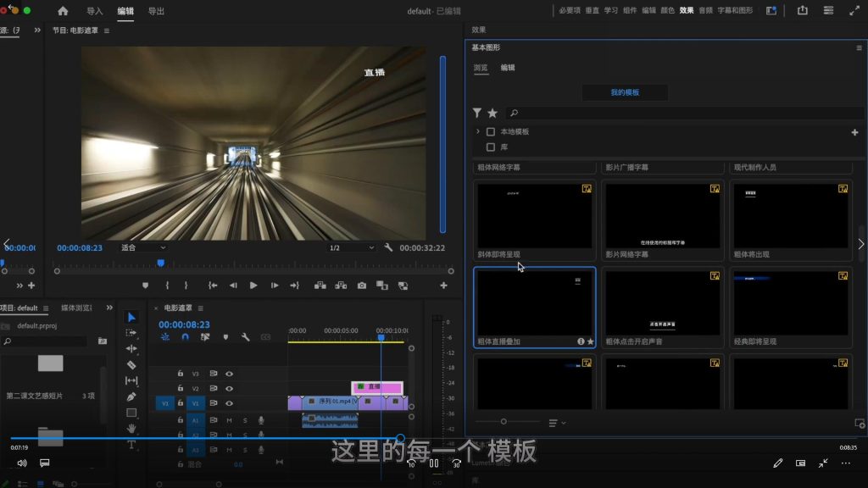868x488 pixels.
Task: Choose the Hand tool
Action: [131, 429]
